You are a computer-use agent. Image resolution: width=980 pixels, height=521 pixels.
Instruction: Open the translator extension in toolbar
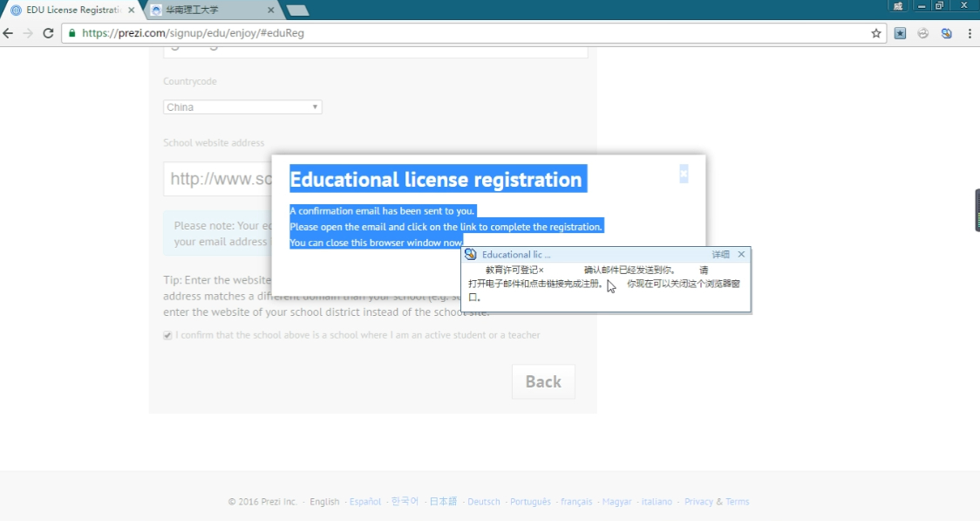946,33
